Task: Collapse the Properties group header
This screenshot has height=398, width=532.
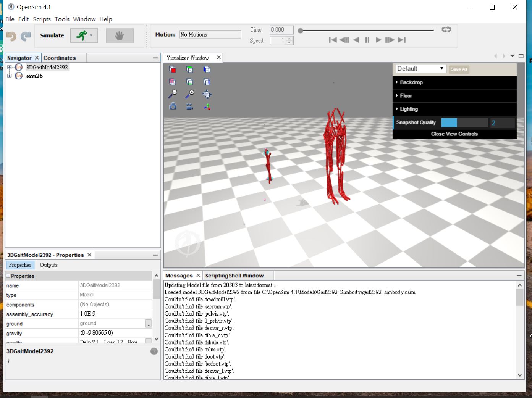Action: tap(8, 276)
